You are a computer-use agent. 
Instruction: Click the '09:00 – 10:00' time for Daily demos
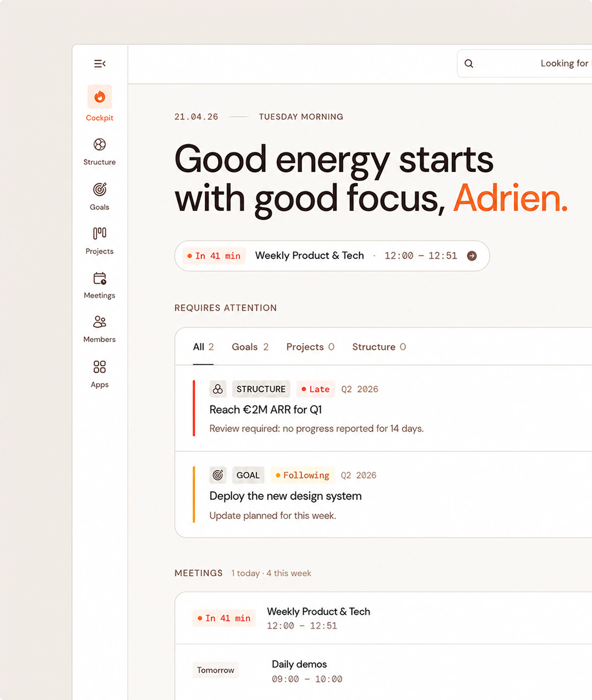click(307, 679)
